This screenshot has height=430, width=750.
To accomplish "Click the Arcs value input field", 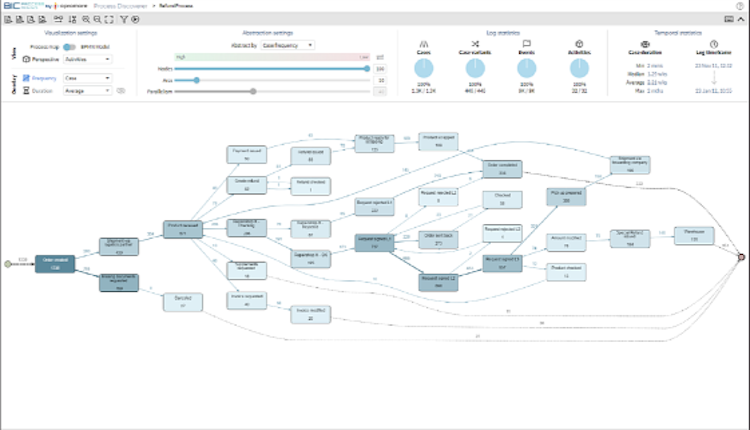I will click(x=380, y=80).
